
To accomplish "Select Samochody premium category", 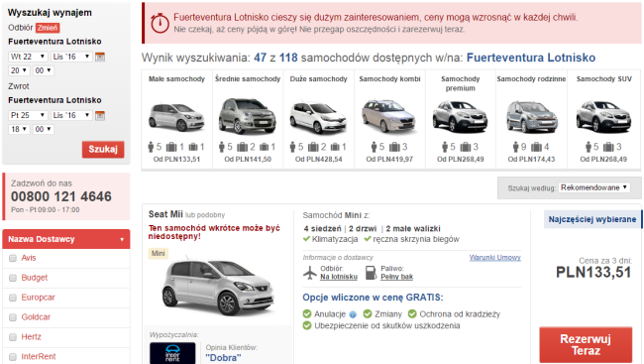I will tap(461, 119).
